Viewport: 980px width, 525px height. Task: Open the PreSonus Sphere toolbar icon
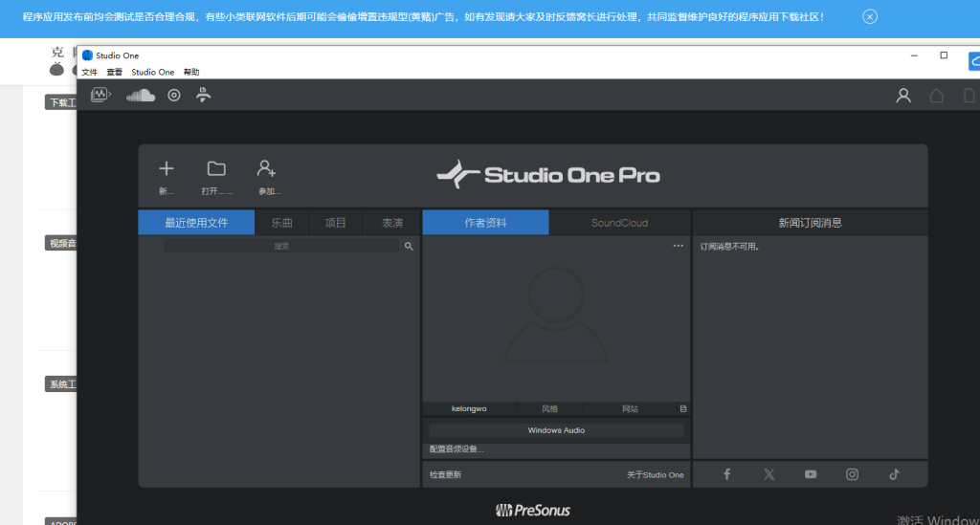point(100,95)
